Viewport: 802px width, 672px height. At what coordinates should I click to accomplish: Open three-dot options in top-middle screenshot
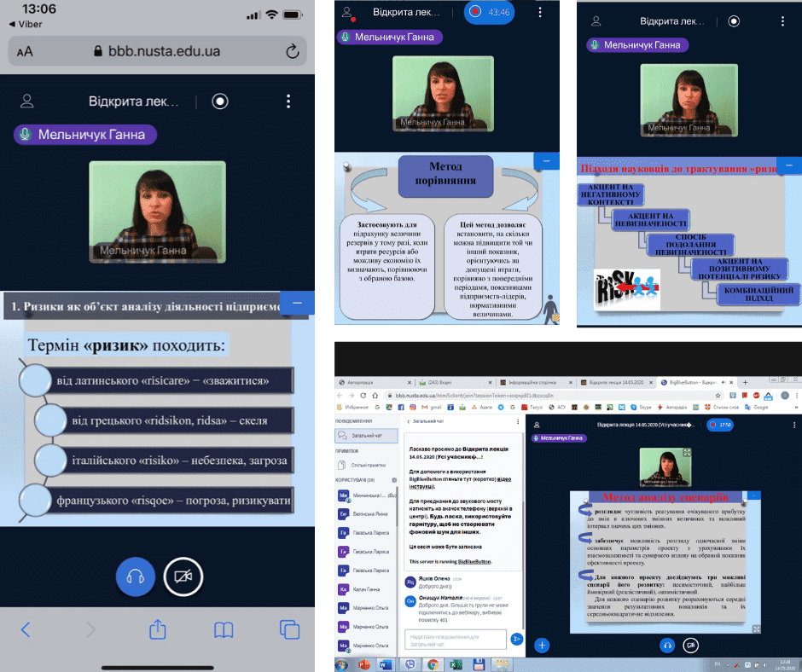[540, 12]
